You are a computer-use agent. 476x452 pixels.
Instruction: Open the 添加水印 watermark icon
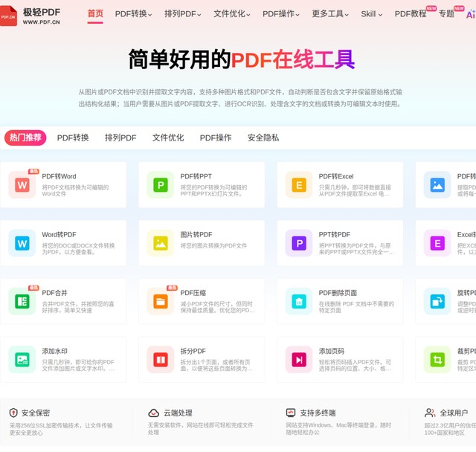point(22,360)
